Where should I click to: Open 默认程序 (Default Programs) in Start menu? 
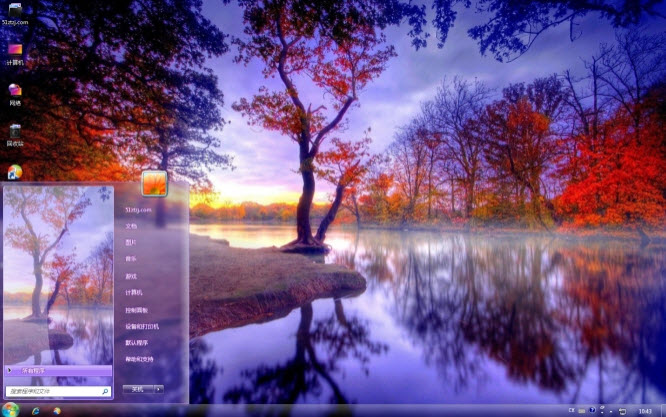(136, 343)
